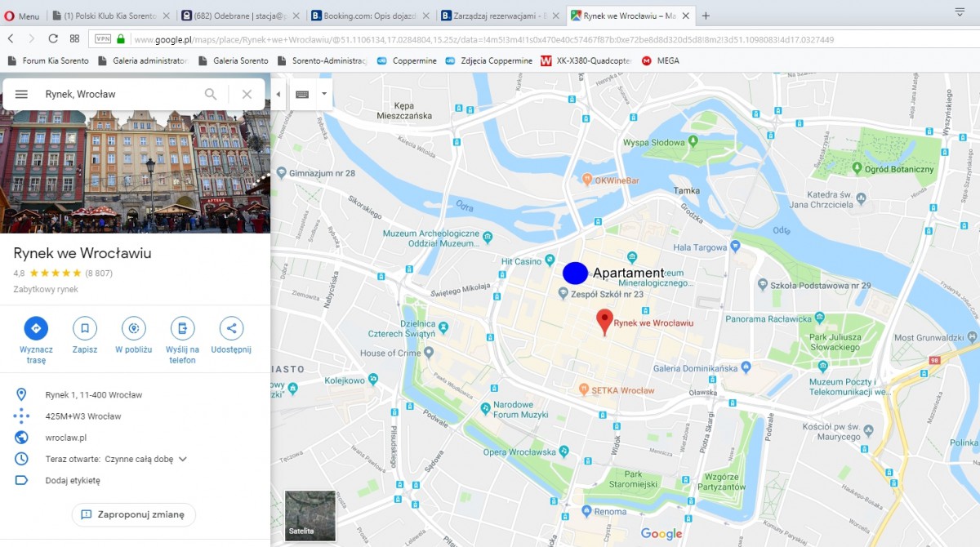Select the OKWineBar map marker
This screenshot has width=980, height=547.
tap(586, 180)
